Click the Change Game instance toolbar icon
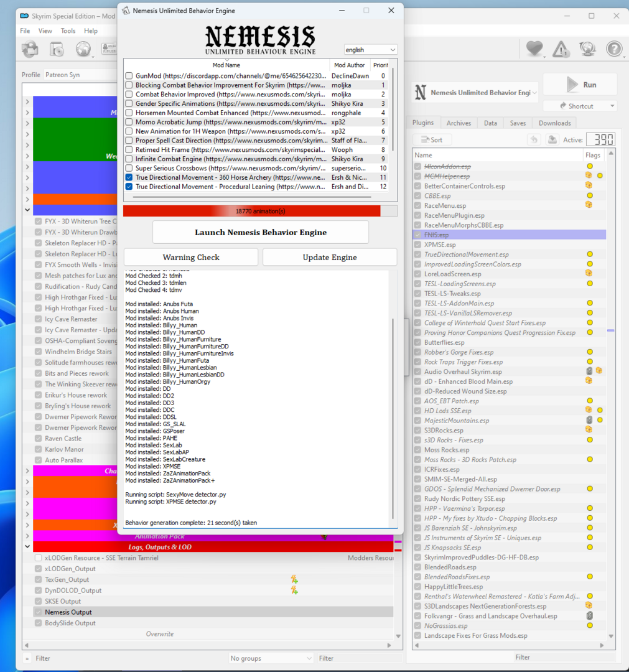Viewport: 629px width, 672px height. coord(30,49)
